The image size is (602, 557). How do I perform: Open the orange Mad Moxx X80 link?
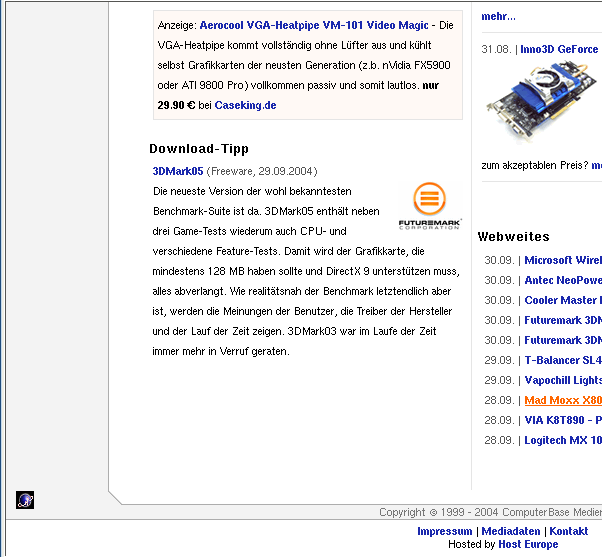click(563, 400)
